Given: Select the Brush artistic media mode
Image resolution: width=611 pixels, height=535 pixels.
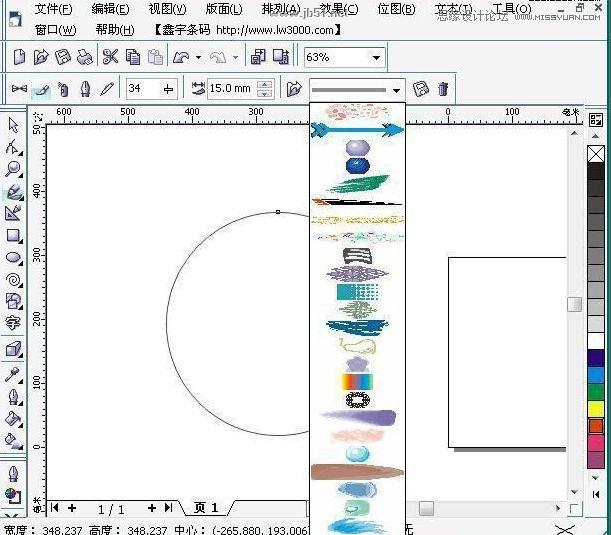Looking at the screenshot, I should click(41, 90).
